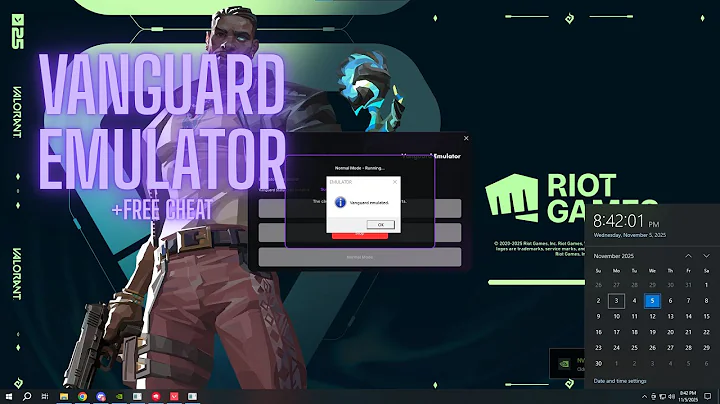The image size is (720, 404).
Task: Click the grey Normal Mode button
Action: 360,257
